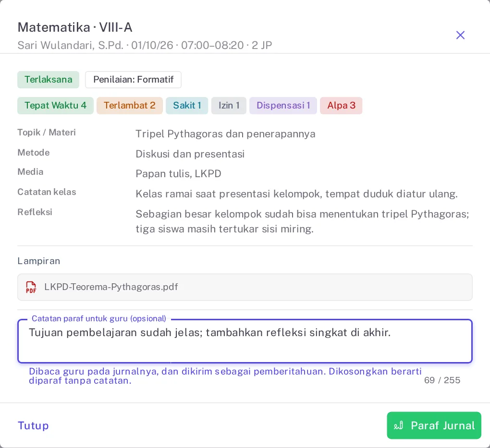Select the Terlambat 2 chip
The width and height of the screenshot is (490, 448).
(x=129, y=105)
